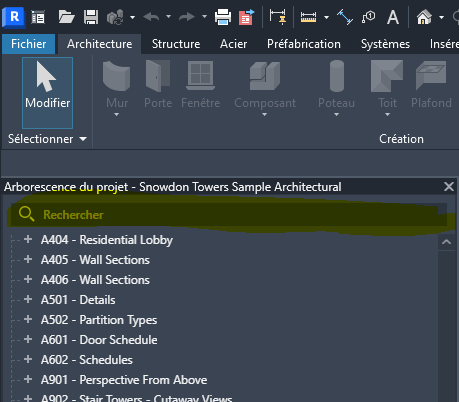Click the Open folder icon
This screenshot has height=402, width=459.
66,17
